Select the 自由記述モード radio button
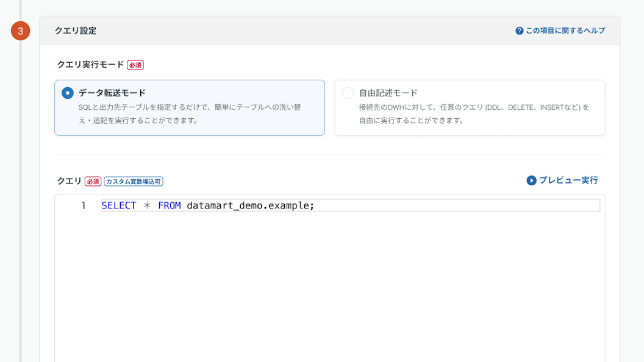Screen dimensions: 644x362 pos(348,93)
